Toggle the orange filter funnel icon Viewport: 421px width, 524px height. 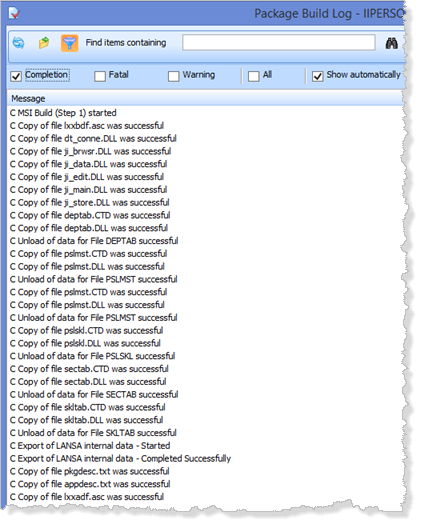[69, 43]
